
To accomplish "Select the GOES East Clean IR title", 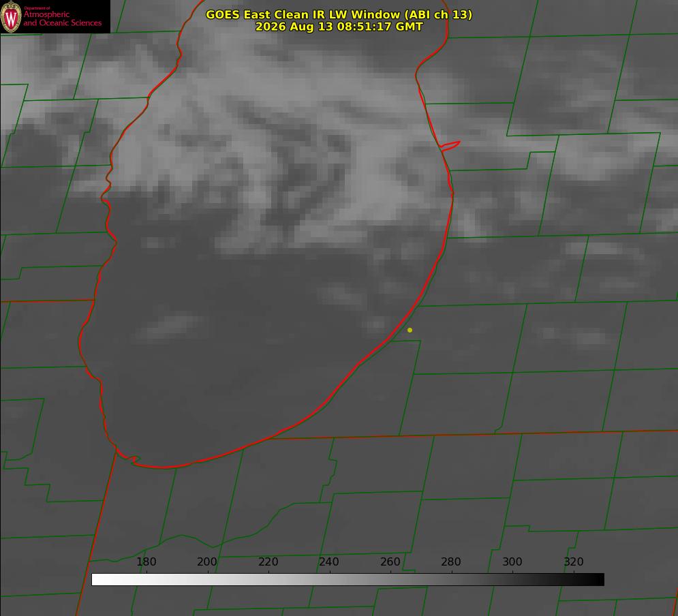I will (339, 14).
